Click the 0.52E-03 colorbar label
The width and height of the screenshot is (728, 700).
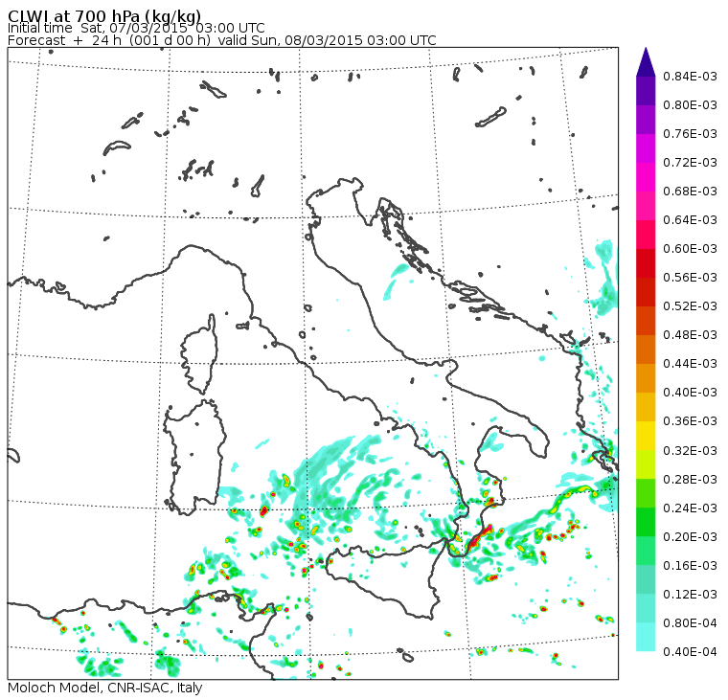coord(690,306)
